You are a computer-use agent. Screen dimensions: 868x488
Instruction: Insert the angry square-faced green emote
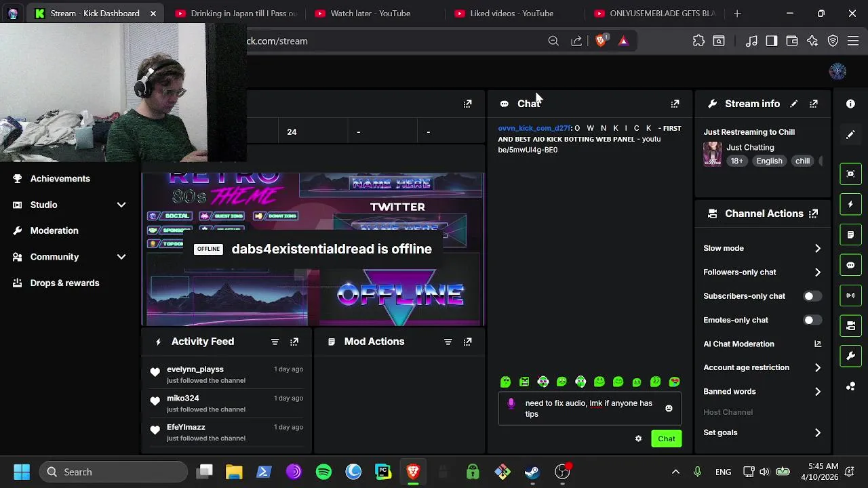524,382
